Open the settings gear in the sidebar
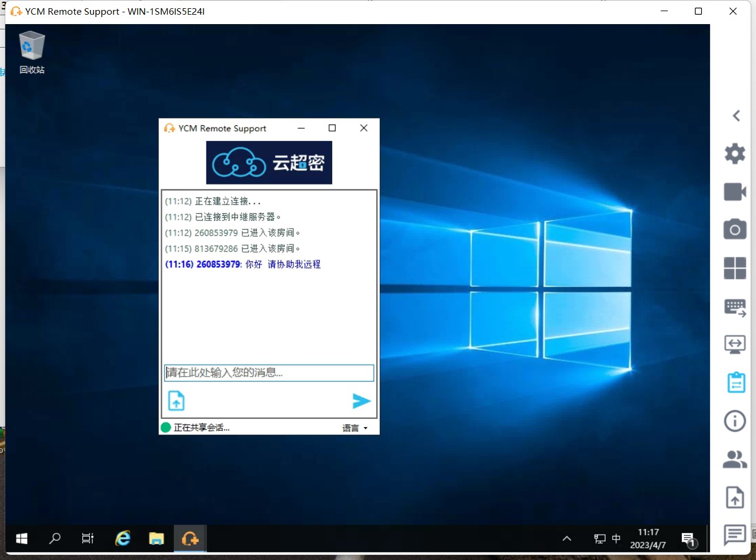Screen dimensions: 756x560 tap(735, 154)
